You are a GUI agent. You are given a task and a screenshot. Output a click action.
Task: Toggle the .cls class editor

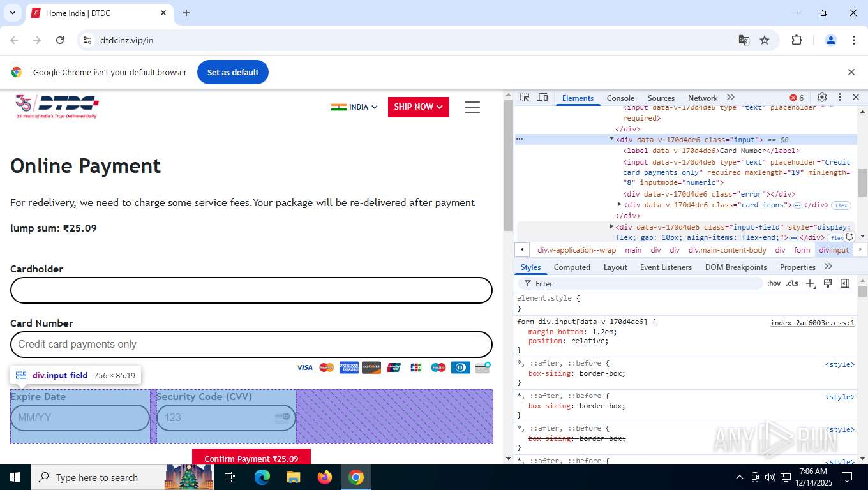click(792, 283)
